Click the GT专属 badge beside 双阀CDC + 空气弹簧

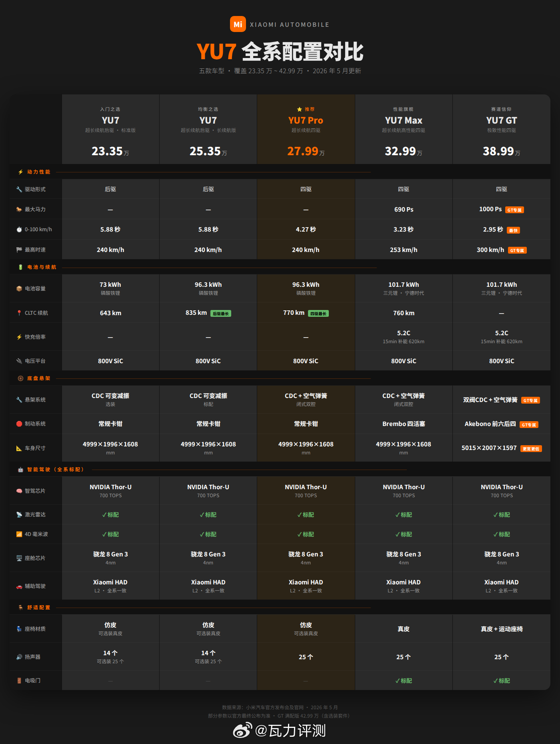[530, 400]
